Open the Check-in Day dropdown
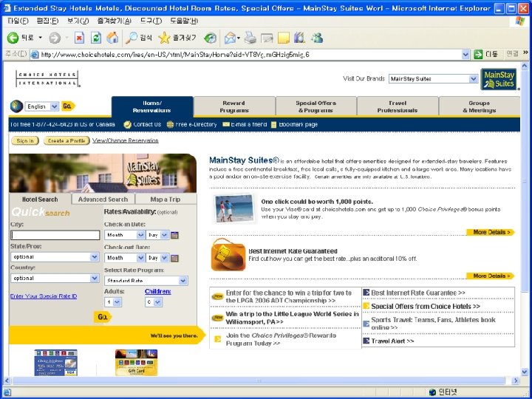The height and width of the screenshot is (399, 532). tap(158, 235)
